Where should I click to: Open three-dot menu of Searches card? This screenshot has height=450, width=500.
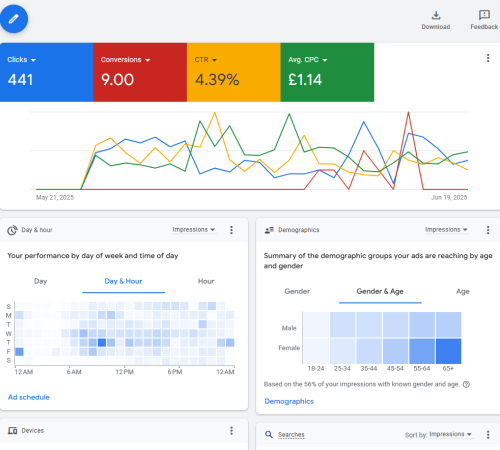488,434
